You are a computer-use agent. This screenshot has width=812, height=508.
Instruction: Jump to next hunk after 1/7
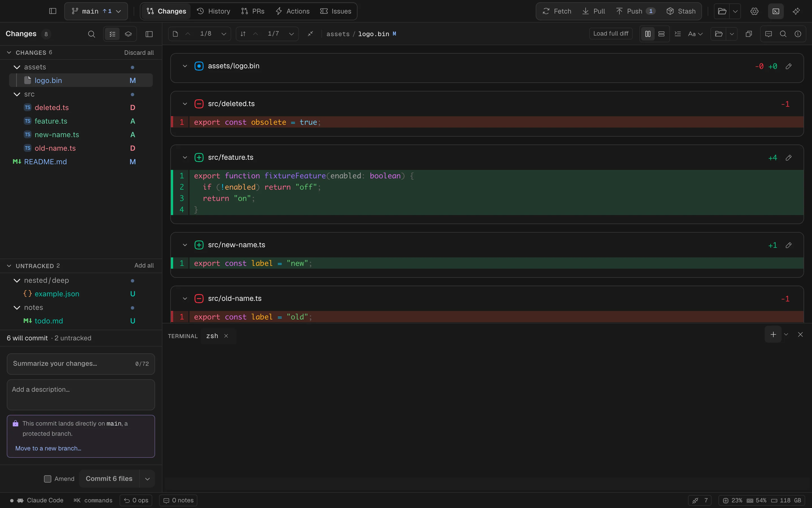[x=291, y=34]
